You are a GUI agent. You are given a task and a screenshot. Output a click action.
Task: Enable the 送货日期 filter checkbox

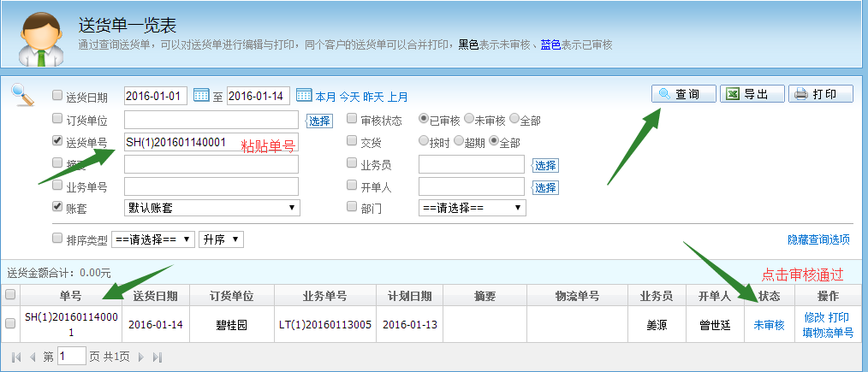coord(57,96)
